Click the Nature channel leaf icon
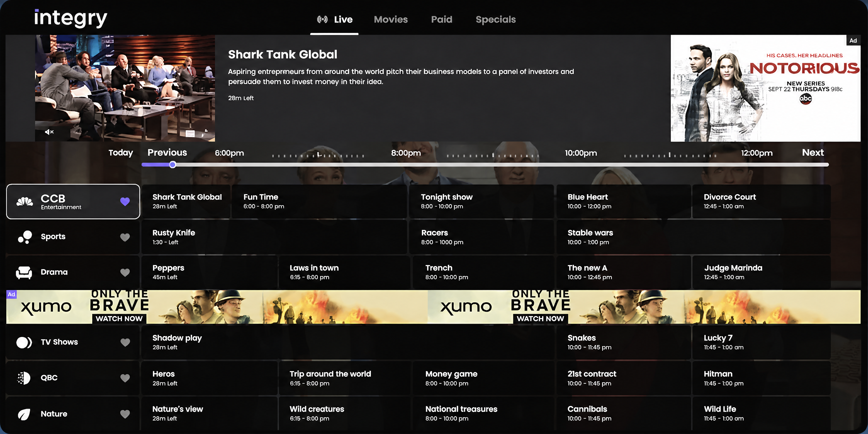 24,414
